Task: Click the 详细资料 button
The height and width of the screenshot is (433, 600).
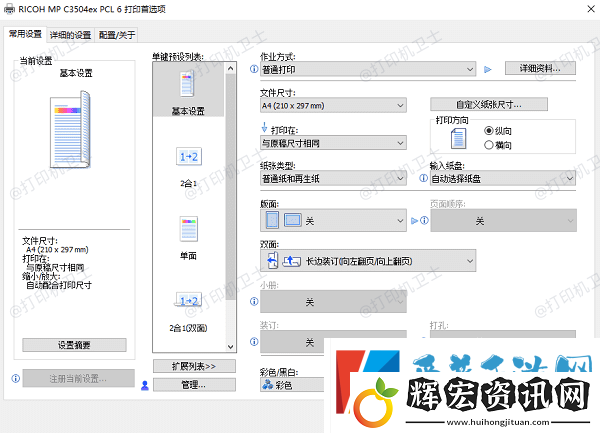Action: tap(540, 68)
